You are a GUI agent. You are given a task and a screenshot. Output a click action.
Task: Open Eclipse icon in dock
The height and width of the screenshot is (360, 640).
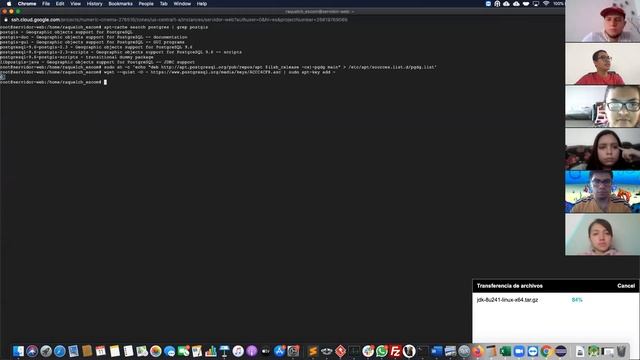pyautogui.click(x=561, y=351)
